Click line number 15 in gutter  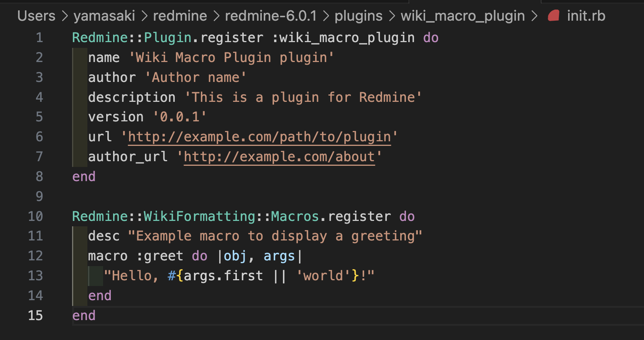(x=35, y=315)
